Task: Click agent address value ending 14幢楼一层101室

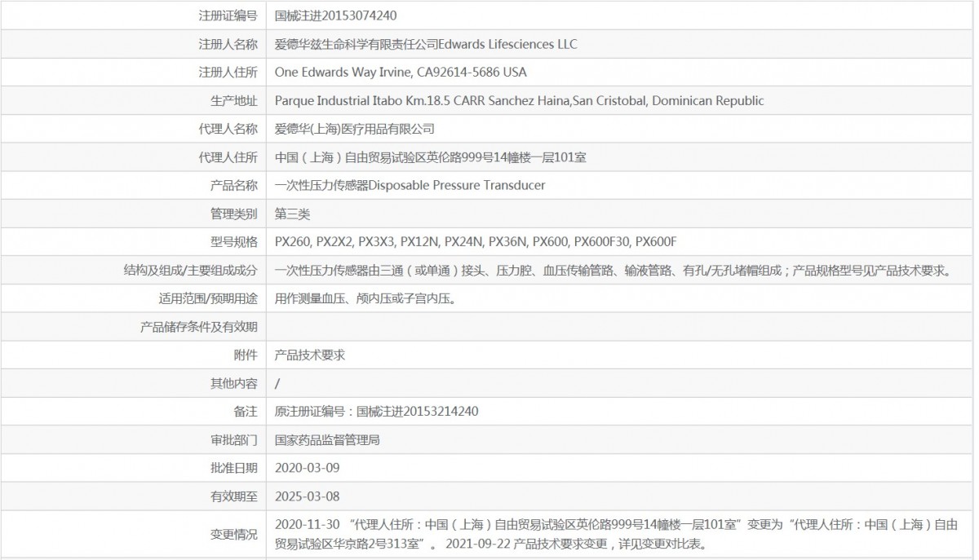Action: (431, 157)
